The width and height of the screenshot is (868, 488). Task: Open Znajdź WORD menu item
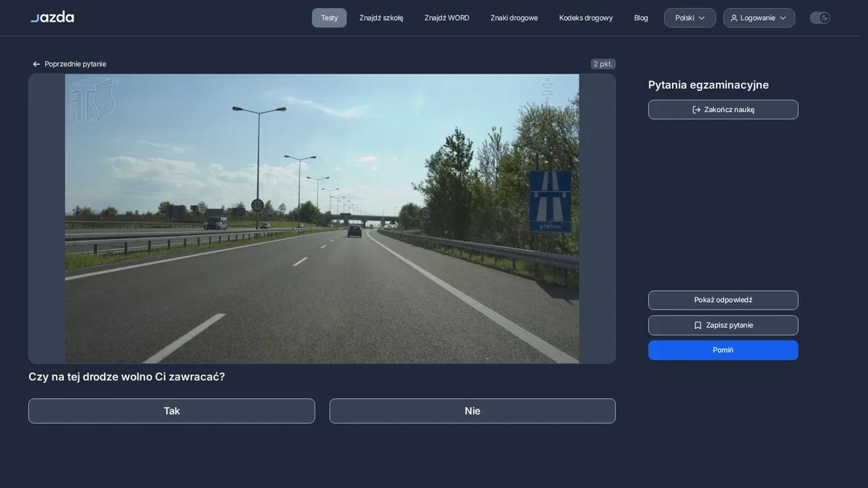point(447,18)
